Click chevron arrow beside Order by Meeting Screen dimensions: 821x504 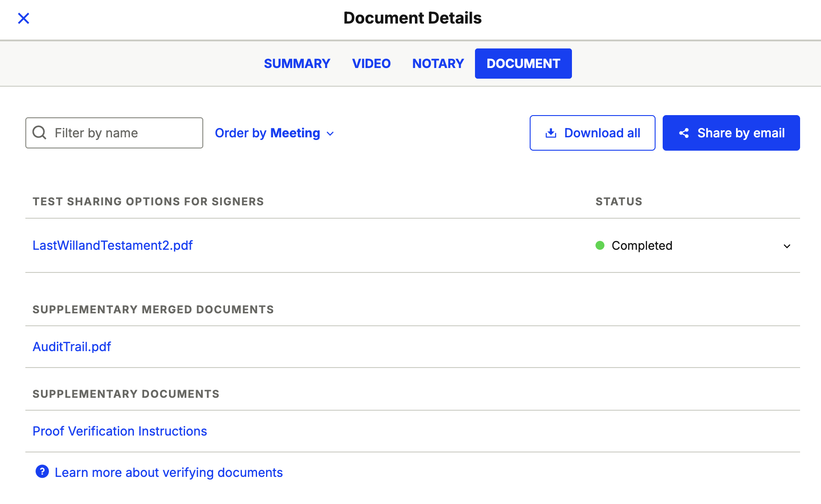pos(330,133)
